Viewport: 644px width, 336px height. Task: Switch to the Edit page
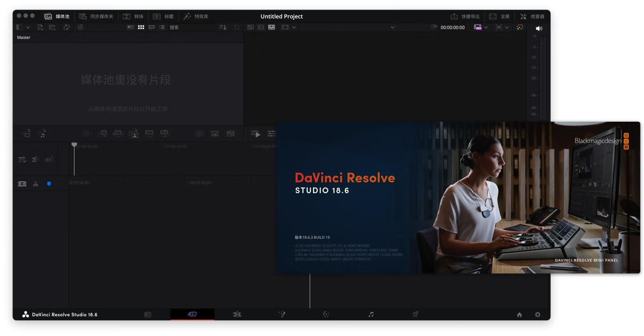(237, 315)
